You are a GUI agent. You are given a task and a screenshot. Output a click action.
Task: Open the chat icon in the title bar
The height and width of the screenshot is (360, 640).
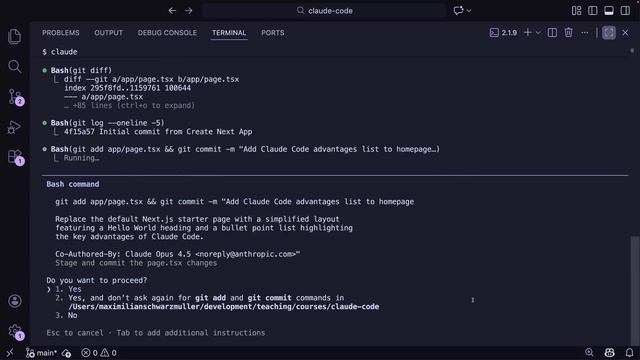458,11
